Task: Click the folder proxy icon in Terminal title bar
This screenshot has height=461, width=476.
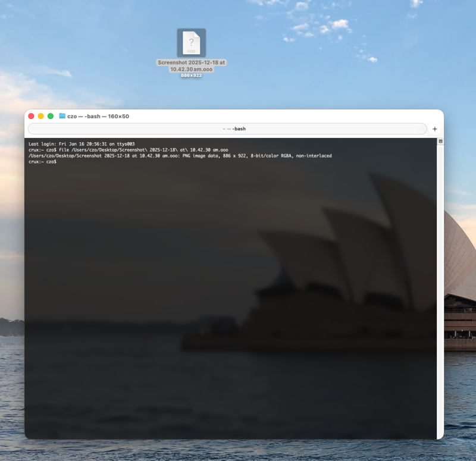Action: pyautogui.click(x=62, y=116)
